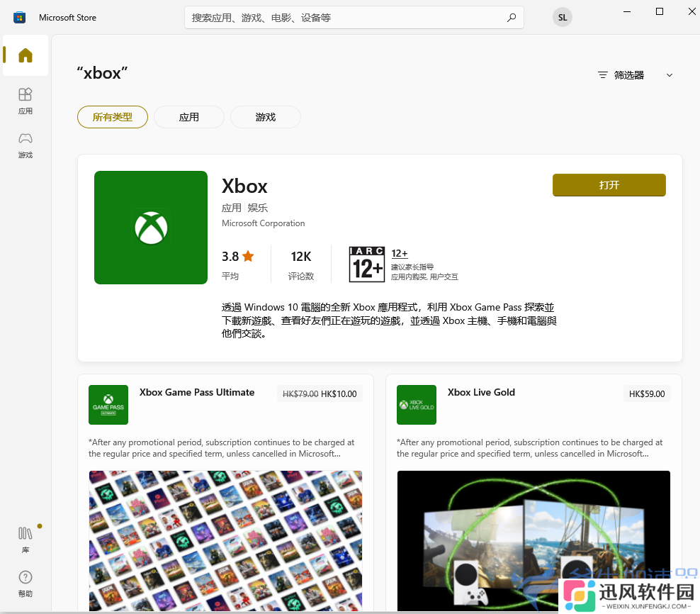The image size is (700, 614).
Task: Open the Xbox Live Gold title
Action: coord(481,392)
